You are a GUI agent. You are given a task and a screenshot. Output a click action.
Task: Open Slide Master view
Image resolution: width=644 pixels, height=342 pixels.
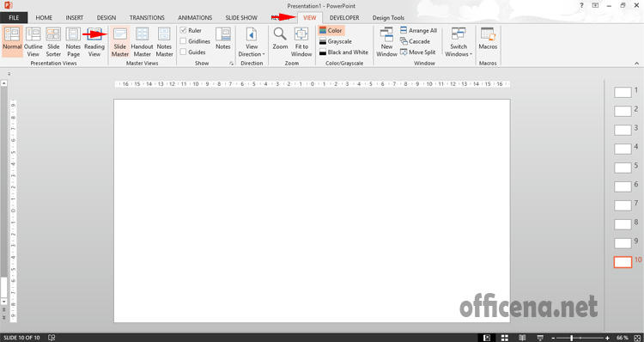point(120,42)
